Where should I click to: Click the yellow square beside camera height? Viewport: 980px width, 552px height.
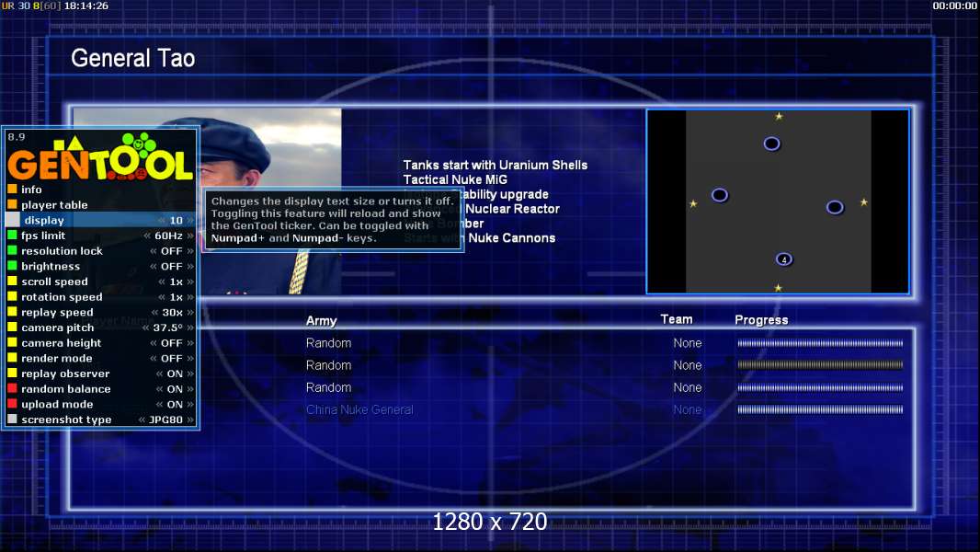point(12,342)
